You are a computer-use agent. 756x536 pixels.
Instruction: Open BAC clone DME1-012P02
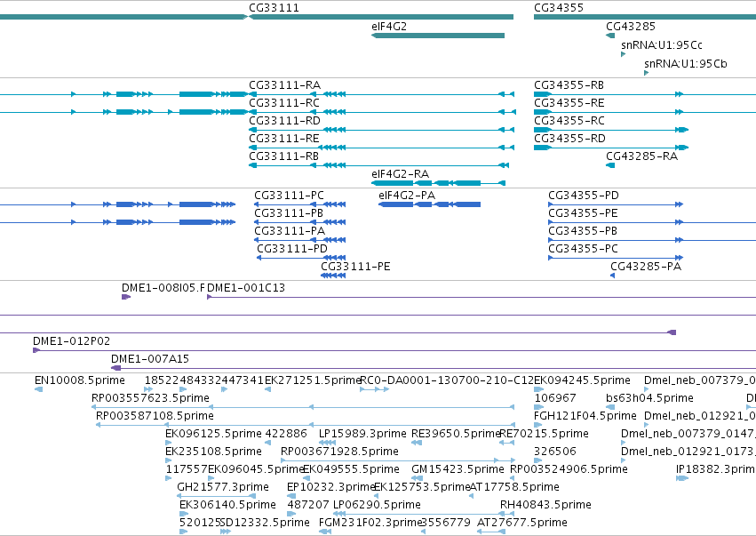(x=71, y=341)
